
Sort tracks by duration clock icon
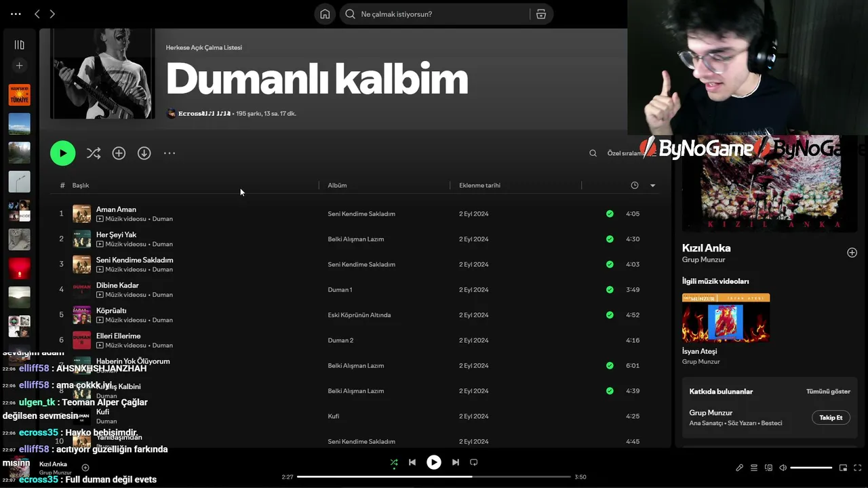pos(635,185)
